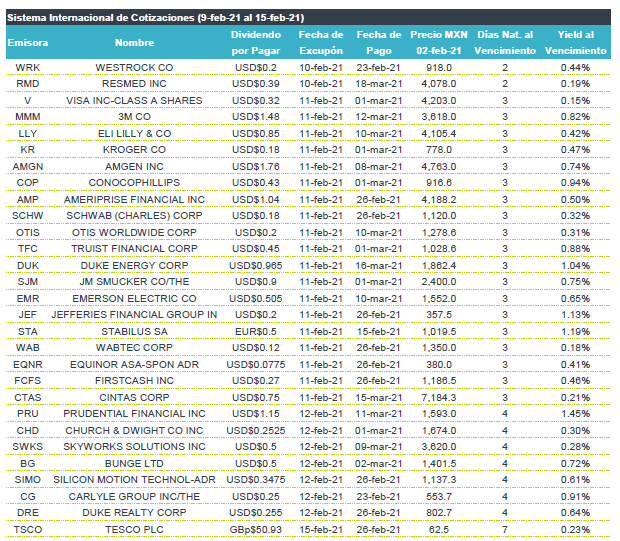Select the yield 1.13% cell
Image resolution: width=620 pixels, height=541 pixels.
tap(575, 315)
